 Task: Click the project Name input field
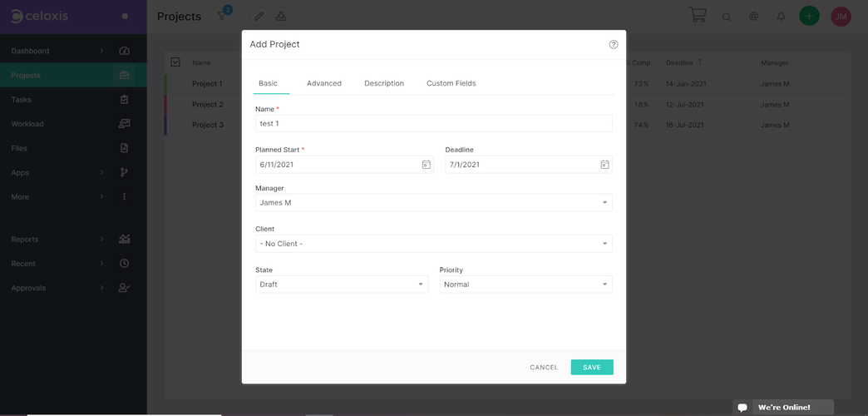tap(433, 123)
